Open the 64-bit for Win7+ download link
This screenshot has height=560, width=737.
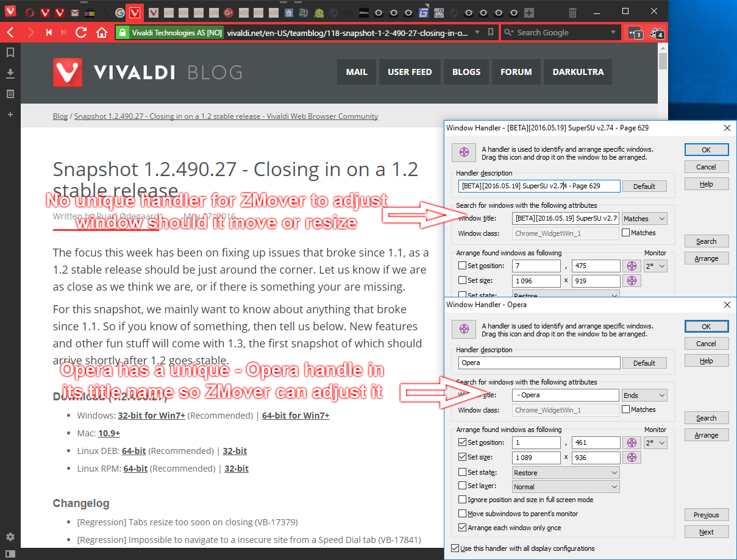click(296, 416)
